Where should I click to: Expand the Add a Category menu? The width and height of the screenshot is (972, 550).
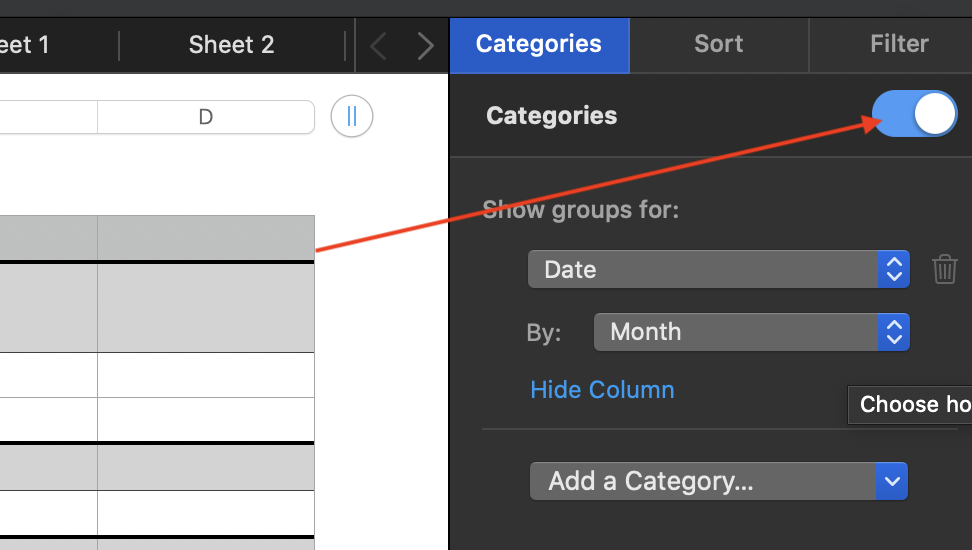pyautogui.click(x=718, y=481)
